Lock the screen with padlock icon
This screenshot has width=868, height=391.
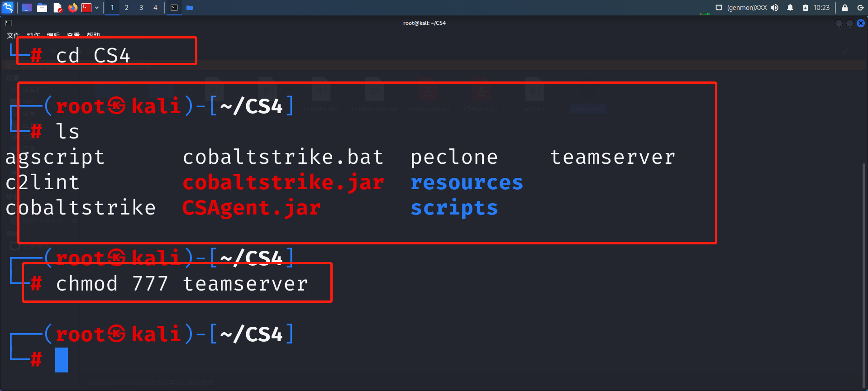coord(844,8)
